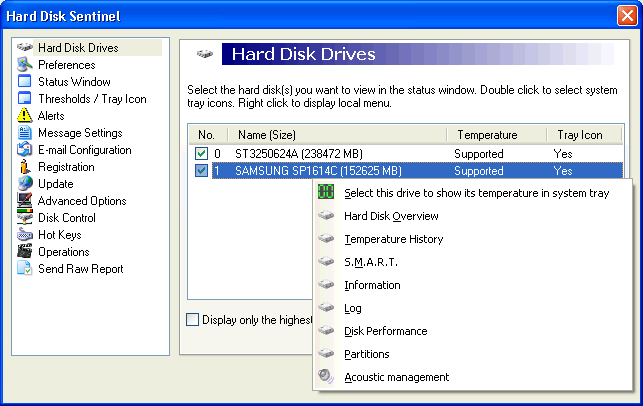Click the E-mail Configuration icon
The height and width of the screenshot is (406, 643).
25,149
